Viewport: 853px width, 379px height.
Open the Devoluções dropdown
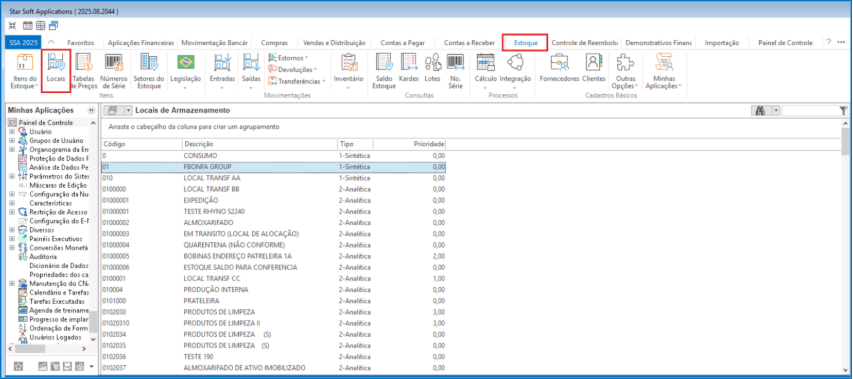click(x=294, y=69)
